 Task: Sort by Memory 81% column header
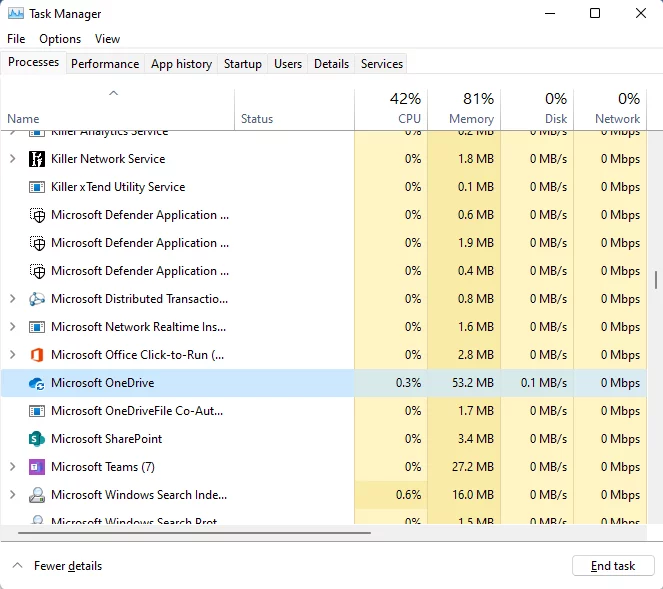tap(464, 110)
